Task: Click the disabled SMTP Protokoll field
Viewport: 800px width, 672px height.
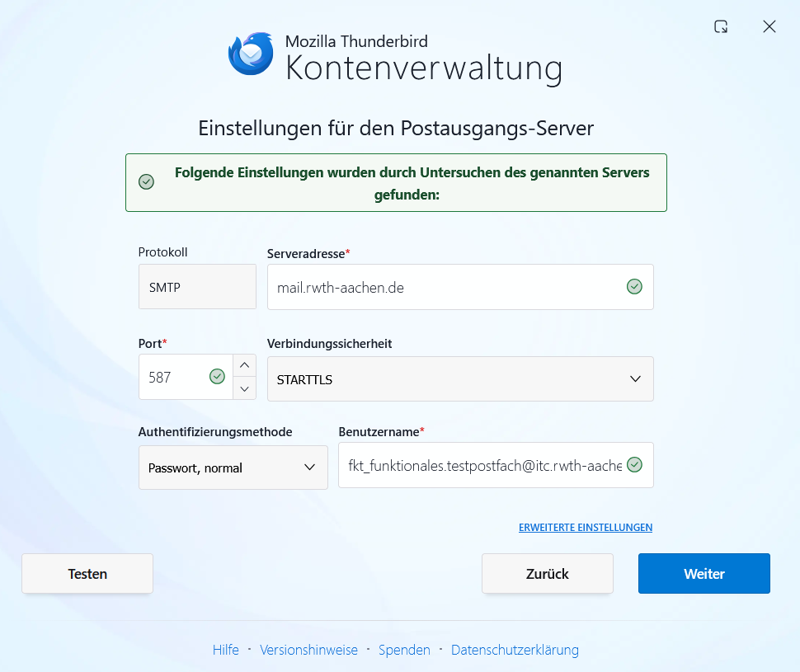Action: click(197, 287)
